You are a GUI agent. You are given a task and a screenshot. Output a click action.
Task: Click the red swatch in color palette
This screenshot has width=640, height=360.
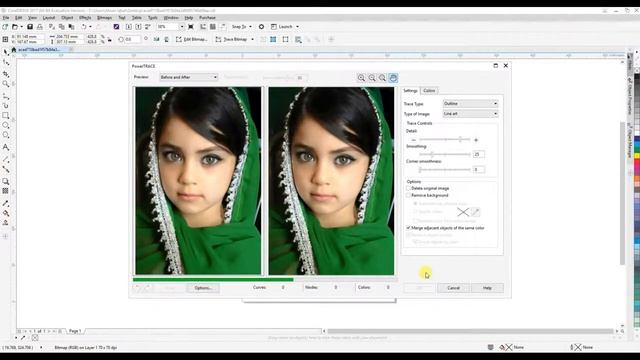point(637,162)
